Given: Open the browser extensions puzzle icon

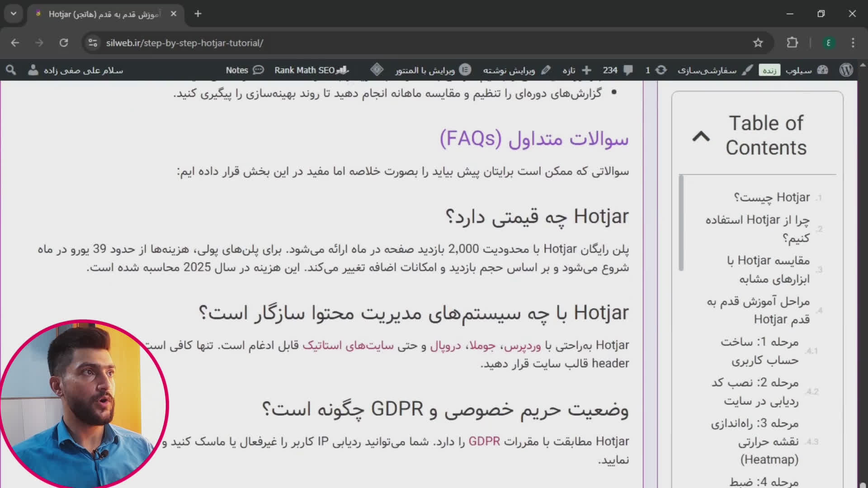Looking at the screenshot, I should (x=792, y=42).
